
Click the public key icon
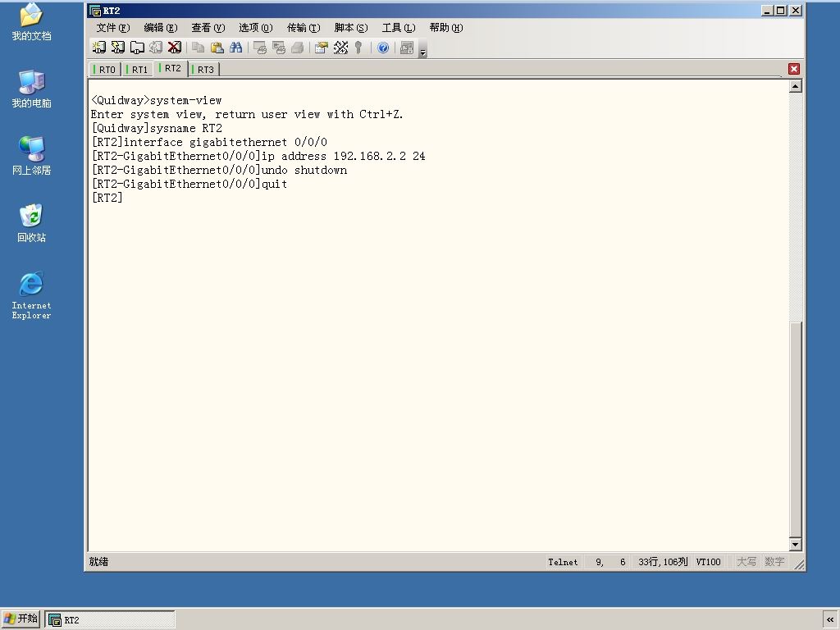tap(359, 48)
